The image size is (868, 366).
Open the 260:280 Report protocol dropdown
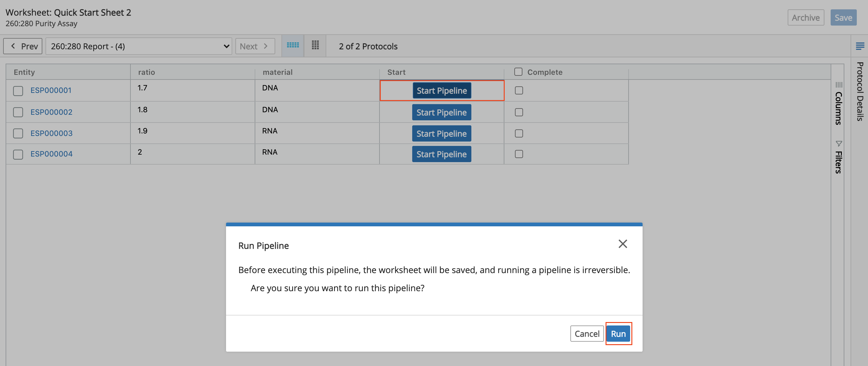point(139,46)
